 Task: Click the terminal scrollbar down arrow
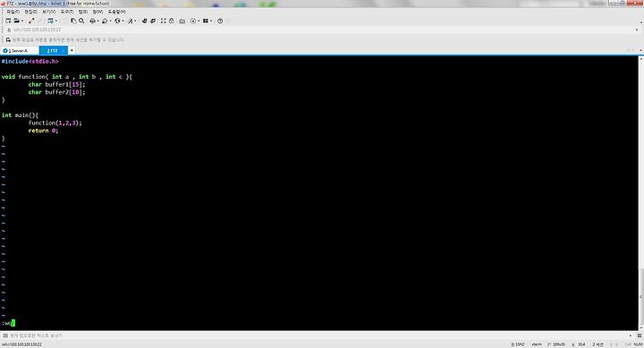[x=640, y=327]
